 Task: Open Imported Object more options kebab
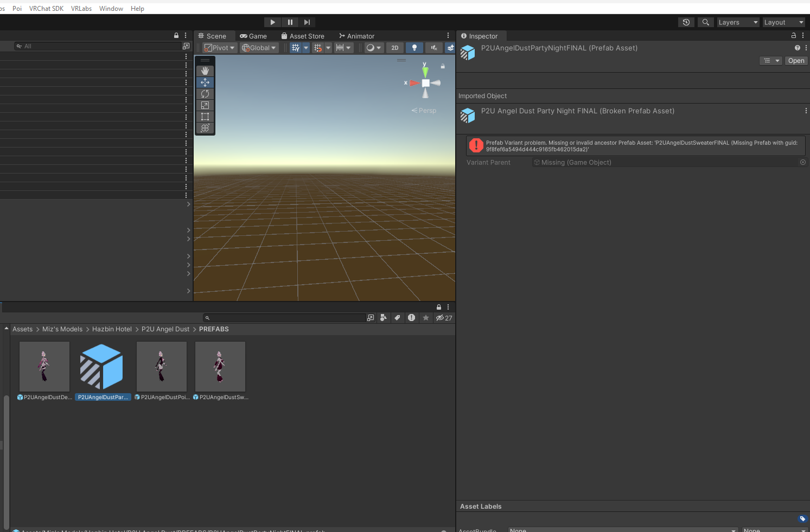(x=806, y=111)
